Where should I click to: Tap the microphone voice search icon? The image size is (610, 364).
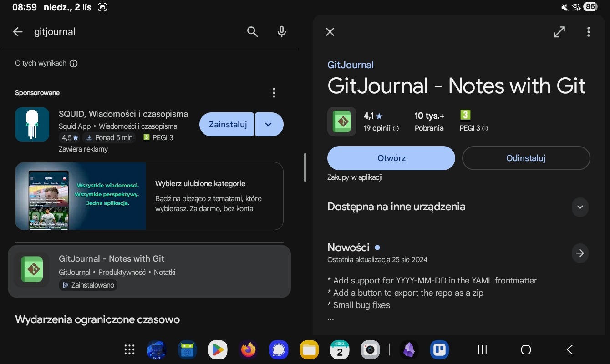tap(282, 31)
